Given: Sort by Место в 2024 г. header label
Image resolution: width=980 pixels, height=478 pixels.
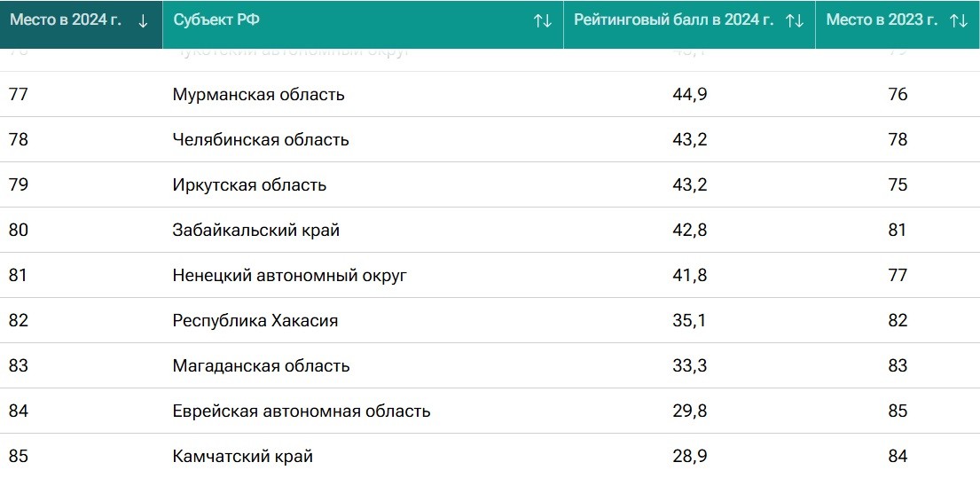Looking at the screenshot, I should pos(66,20).
